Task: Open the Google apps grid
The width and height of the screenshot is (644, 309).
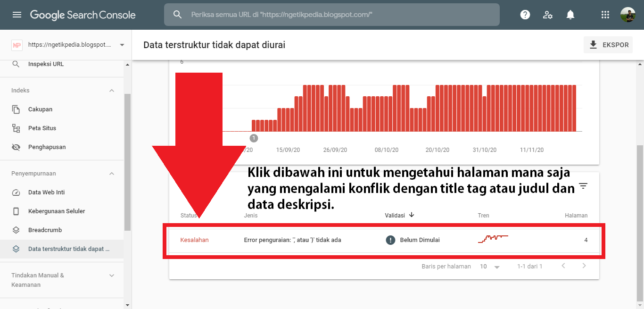Action: coord(605,15)
